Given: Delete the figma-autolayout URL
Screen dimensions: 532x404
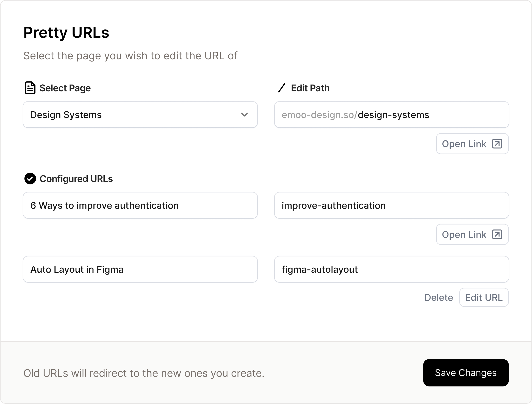Looking at the screenshot, I should [x=439, y=297].
